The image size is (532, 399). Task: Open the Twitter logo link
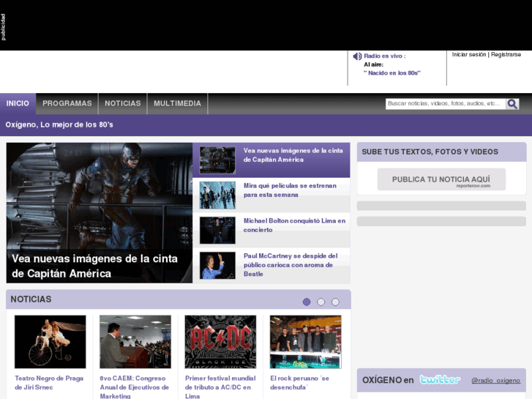pyautogui.click(x=440, y=380)
